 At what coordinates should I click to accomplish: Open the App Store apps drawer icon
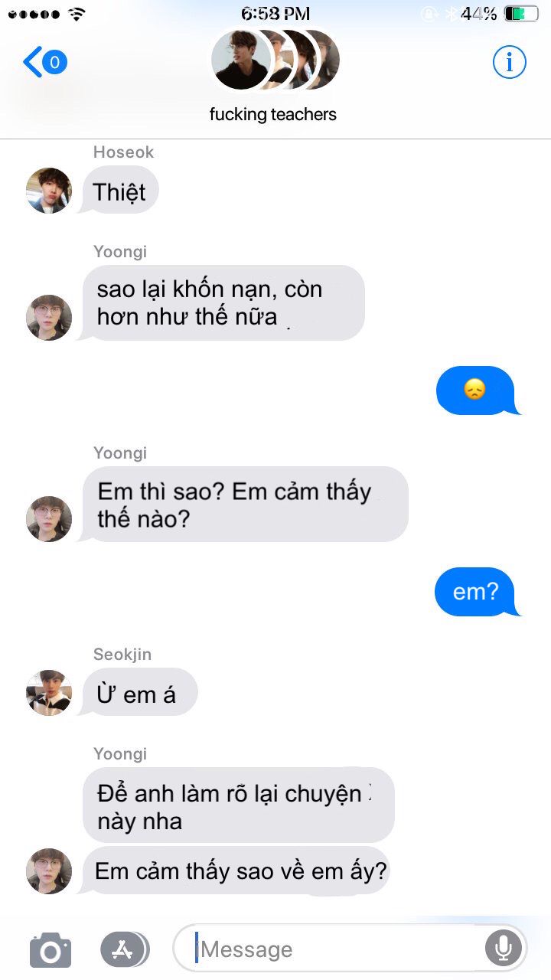click(124, 949)
